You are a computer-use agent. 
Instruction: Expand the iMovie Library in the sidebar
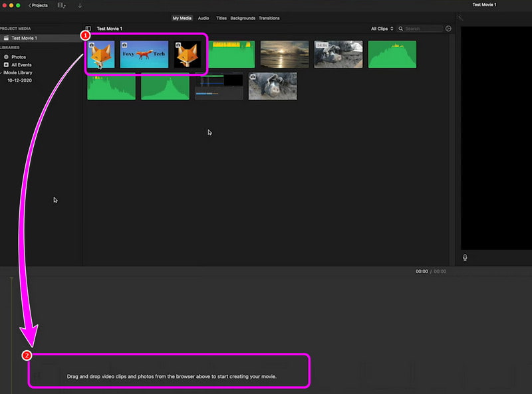pos(3,72)
